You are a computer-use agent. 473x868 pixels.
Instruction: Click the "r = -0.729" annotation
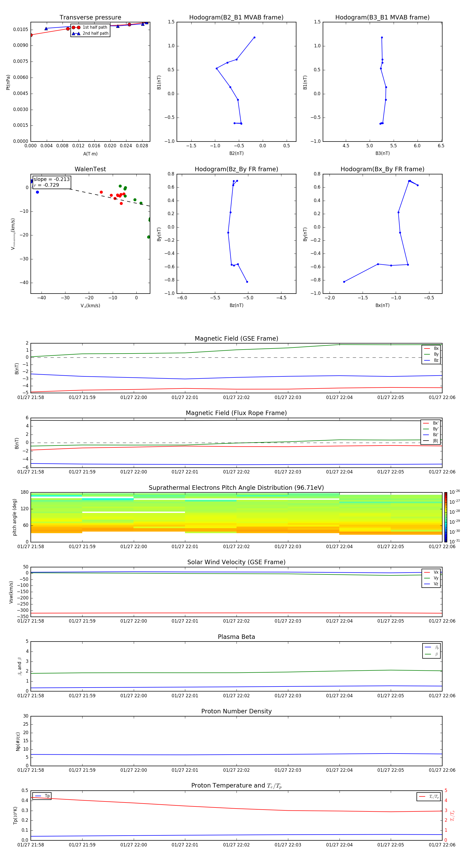coord(47,185)
